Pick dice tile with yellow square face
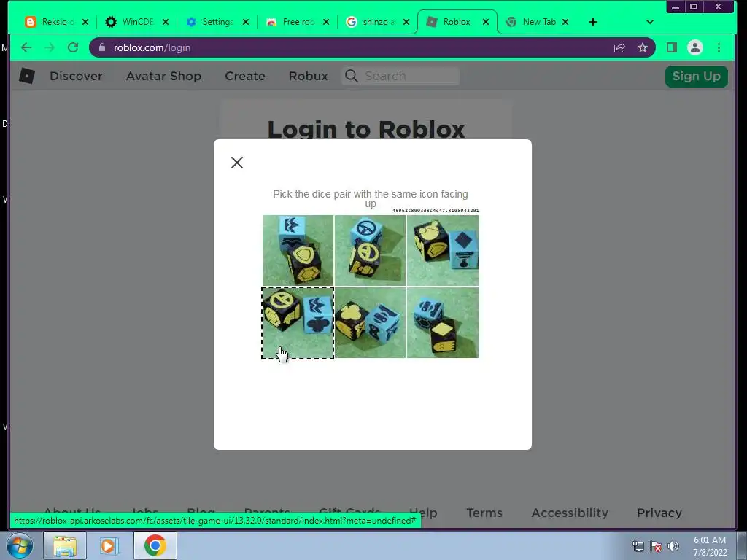The image size is (747, 560). pyautogui.click(x=443, y=322)
